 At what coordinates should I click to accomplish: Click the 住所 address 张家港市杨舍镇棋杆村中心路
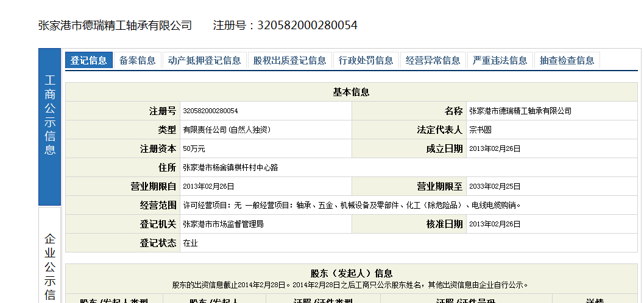point(230,168)
